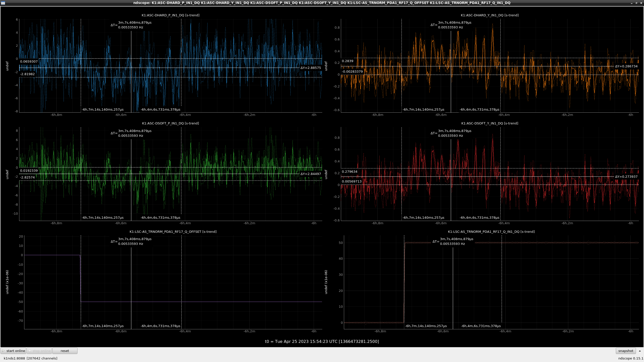
Task: Select the K1:ASC-DSOFT_P_IN1_DQ plot title
Action: click(x=171, y=123)
